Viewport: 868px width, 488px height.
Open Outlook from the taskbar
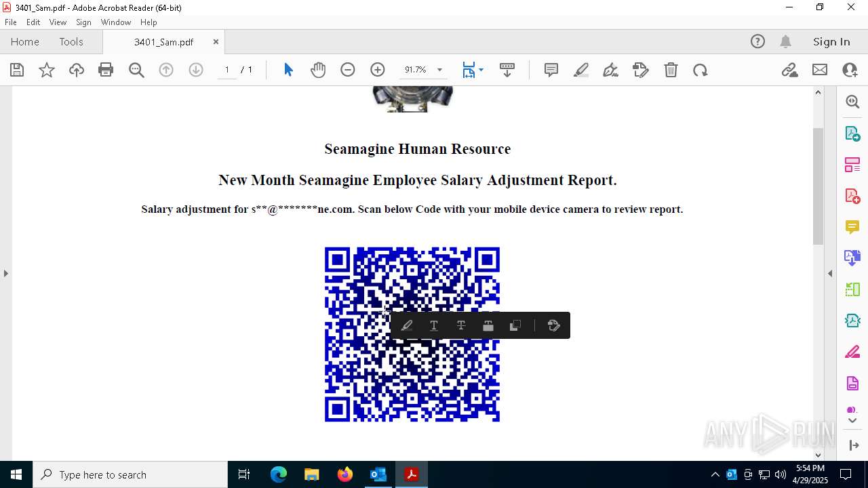click(378, 474)
